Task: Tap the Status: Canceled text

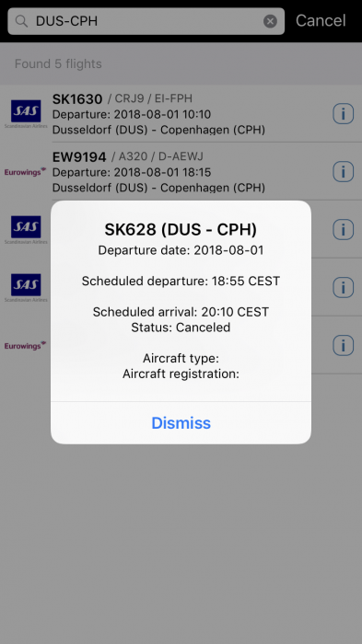Action: (181, 328)
